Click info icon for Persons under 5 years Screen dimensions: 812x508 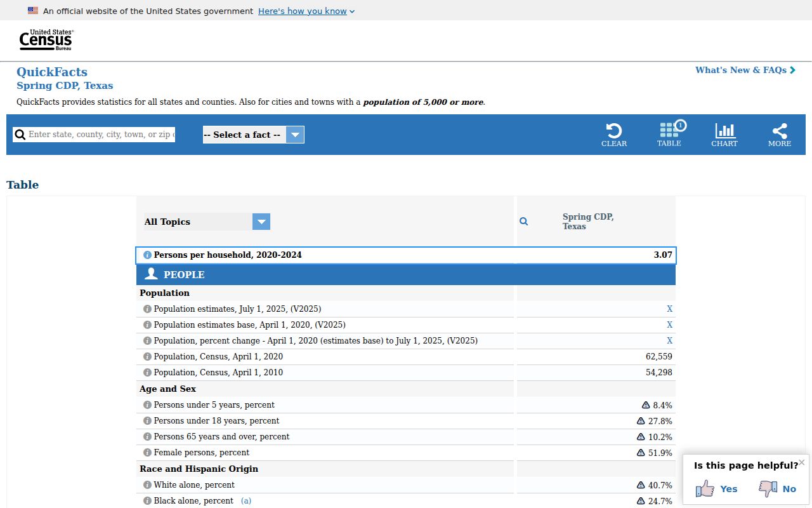click(x=147, y=405)
